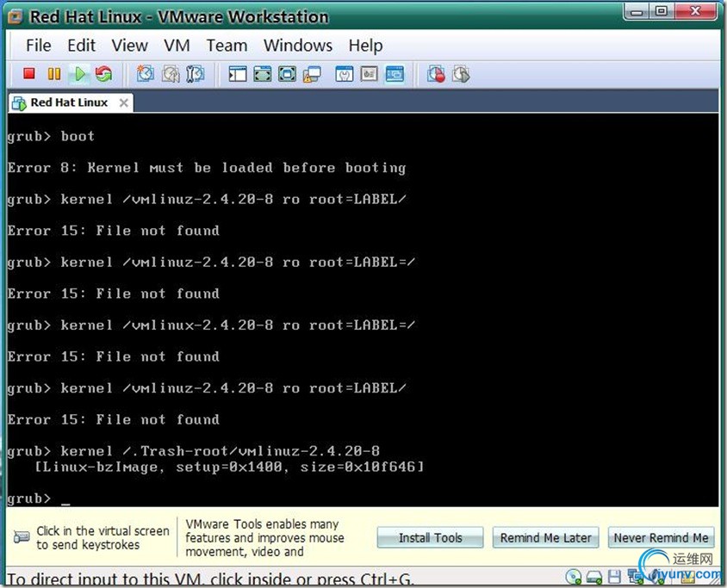
Task: Click the green Power On play button
Action: click(80, 74)
